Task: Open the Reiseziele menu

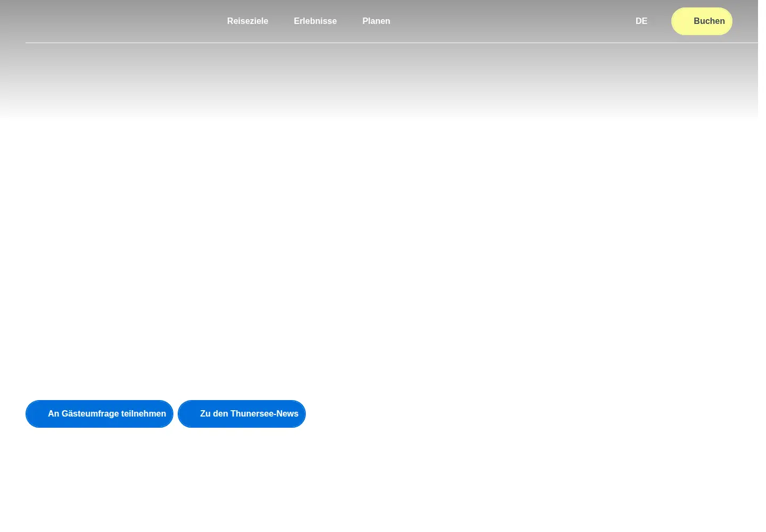Action: (x=247, y=21)
